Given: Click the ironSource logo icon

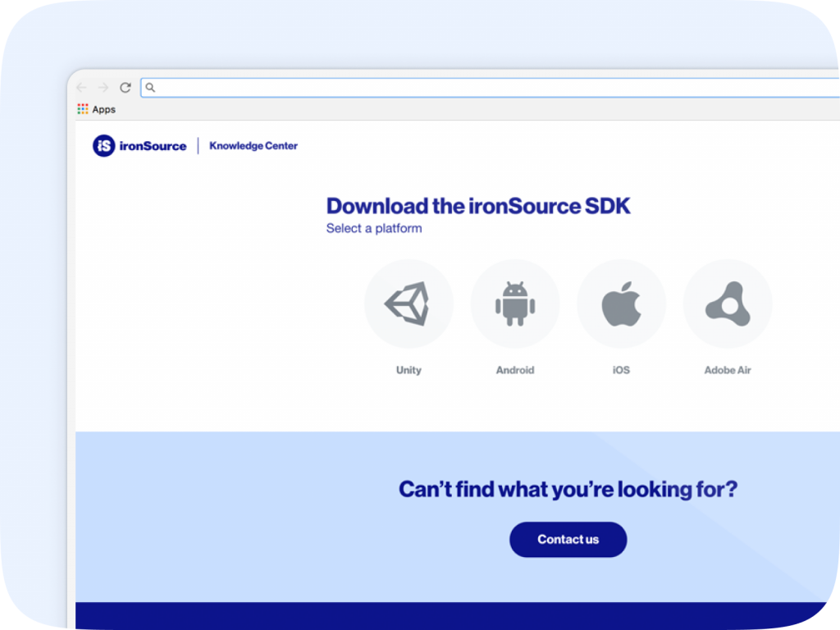Looking at the screenshot, I should pyautogui.click(x=102, y=145).
